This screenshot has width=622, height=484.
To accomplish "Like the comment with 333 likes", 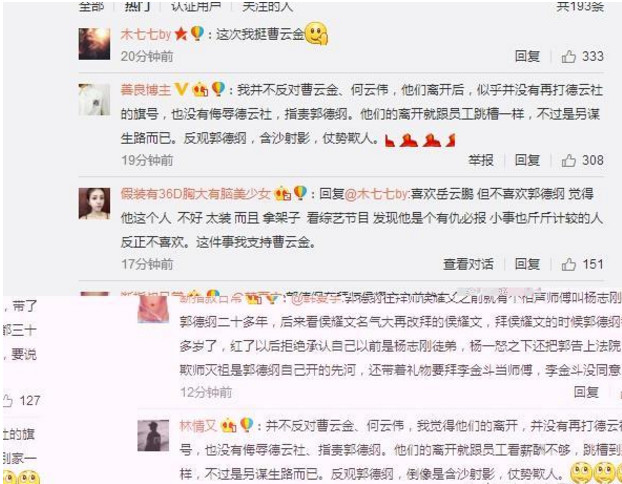I will tap(568, 57).
